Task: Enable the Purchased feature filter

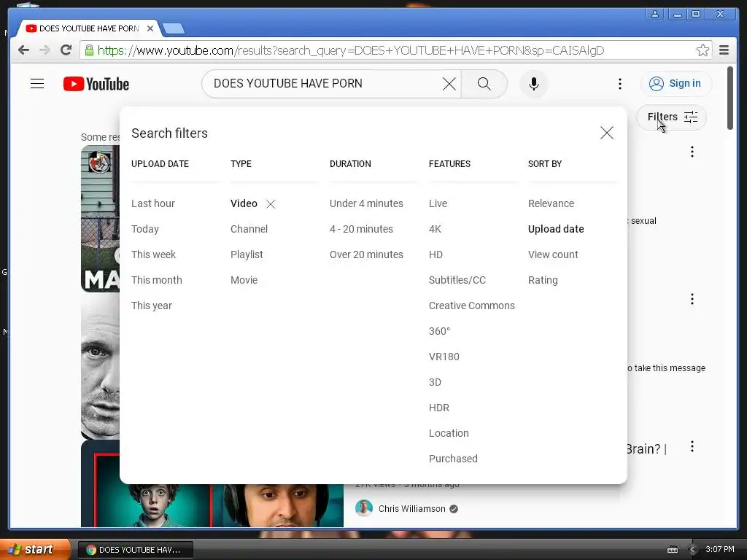Action: point(453,459)
